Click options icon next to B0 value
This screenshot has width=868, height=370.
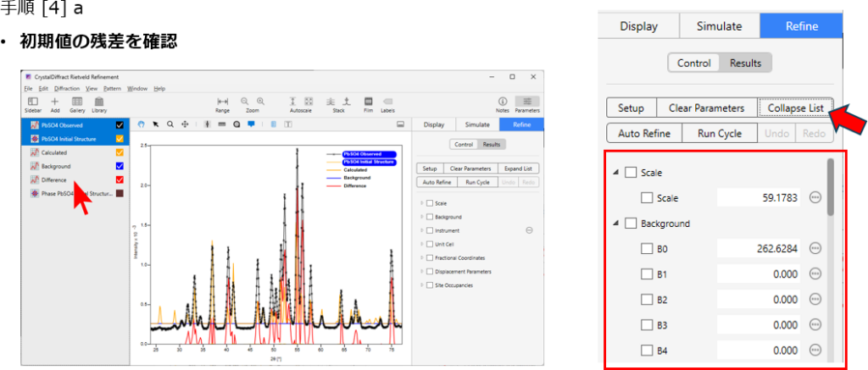[815, 248]
